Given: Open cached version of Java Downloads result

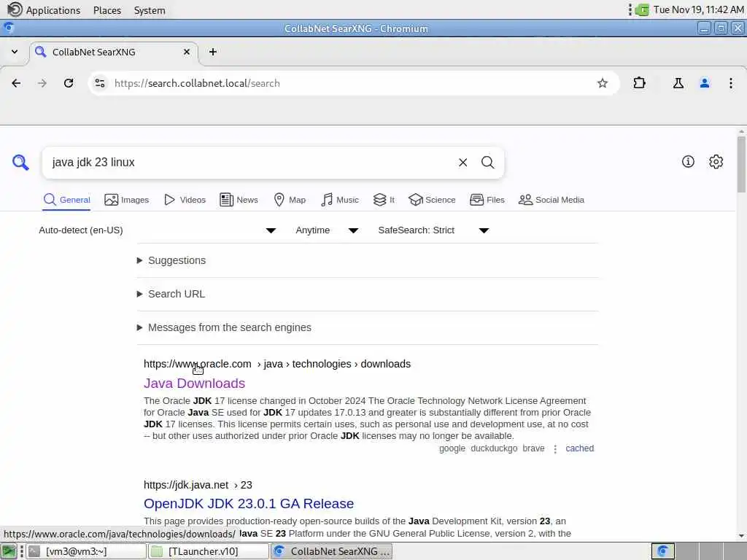Looking at the screenshot, I should tap(579, 448).
